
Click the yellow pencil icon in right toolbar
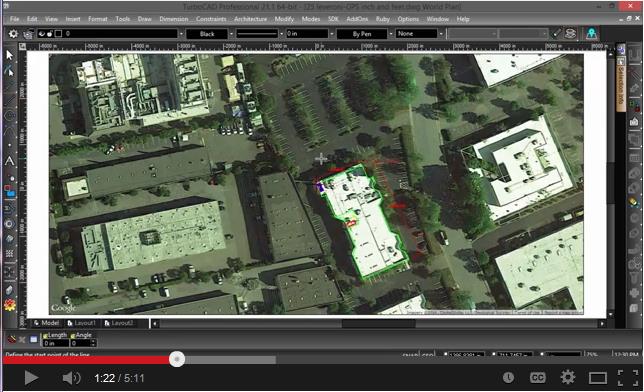point(633,202)
